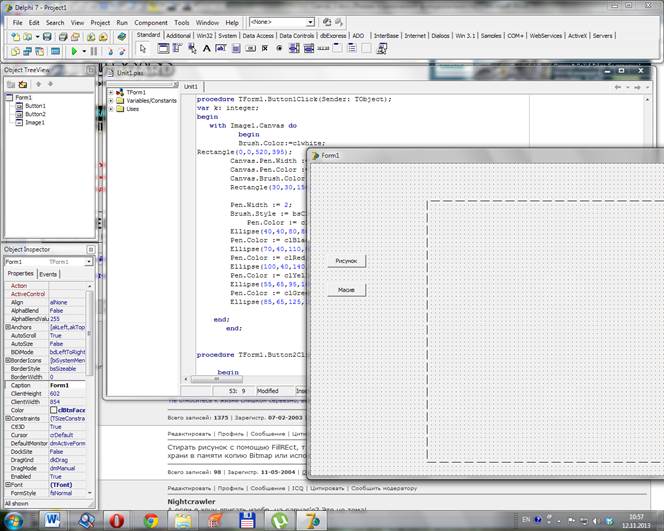This screenshot has width=664, height=531.
Task: Select the Button component in palette
Action: point(250,49)
